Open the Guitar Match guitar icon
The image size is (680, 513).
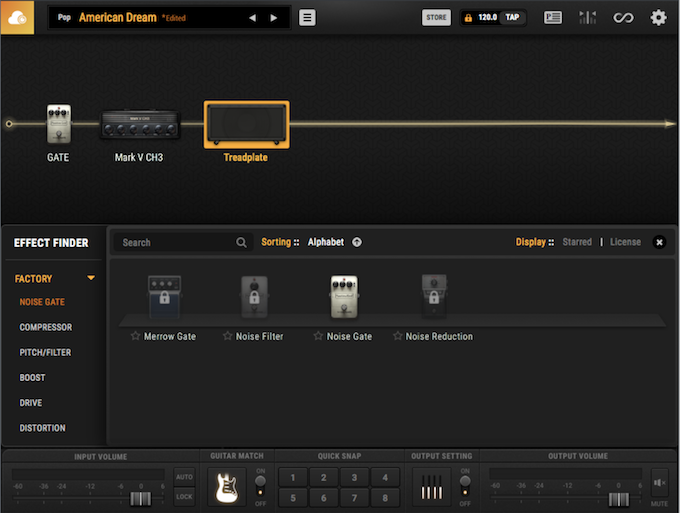(227, 487)
